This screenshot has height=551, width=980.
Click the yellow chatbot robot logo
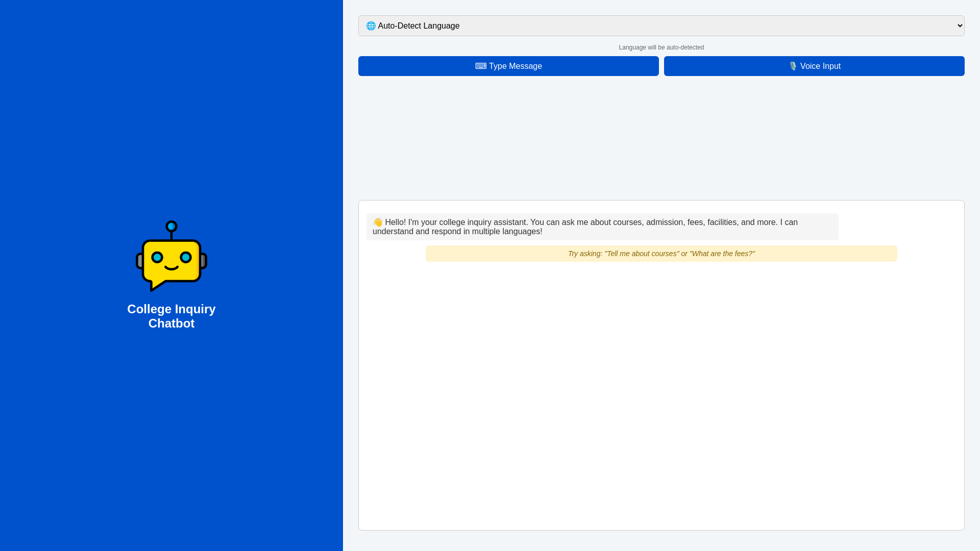pyautogui.click(x=171, y=256)
